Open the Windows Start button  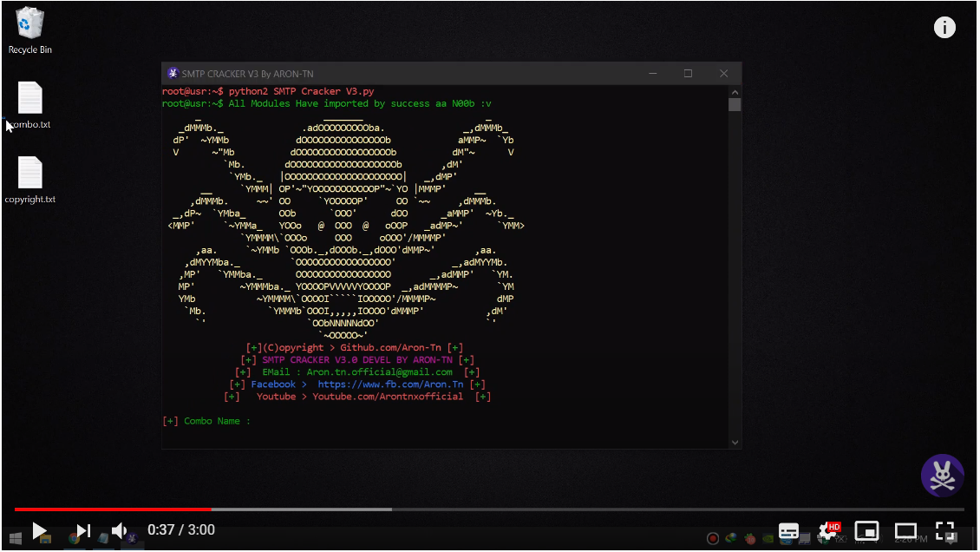(x=16, y=537)
